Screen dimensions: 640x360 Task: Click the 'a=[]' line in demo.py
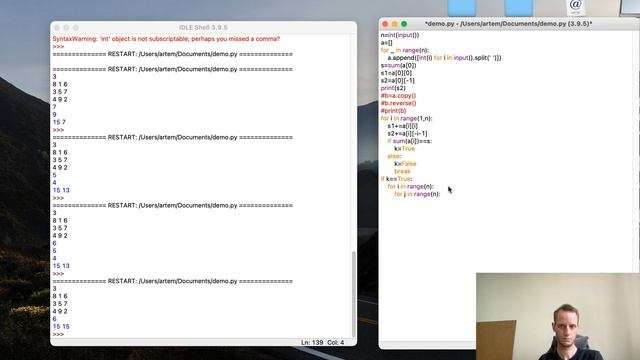point(387,42)
